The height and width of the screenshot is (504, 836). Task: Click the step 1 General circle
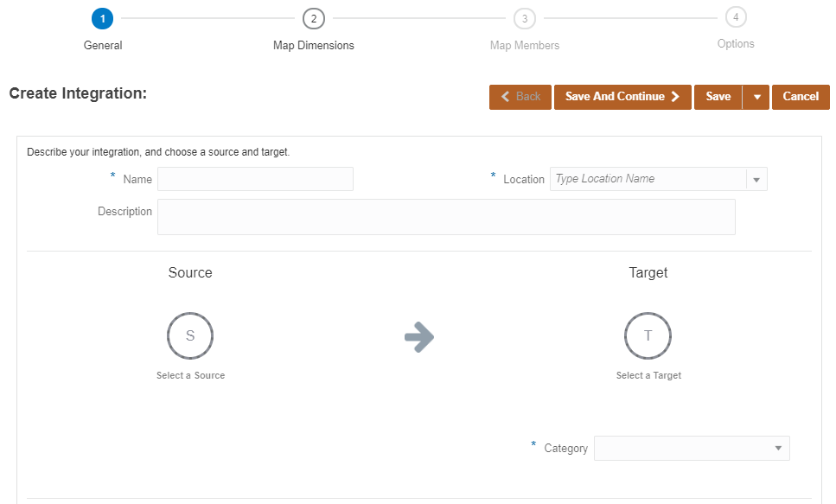click(x=102, y=17)
